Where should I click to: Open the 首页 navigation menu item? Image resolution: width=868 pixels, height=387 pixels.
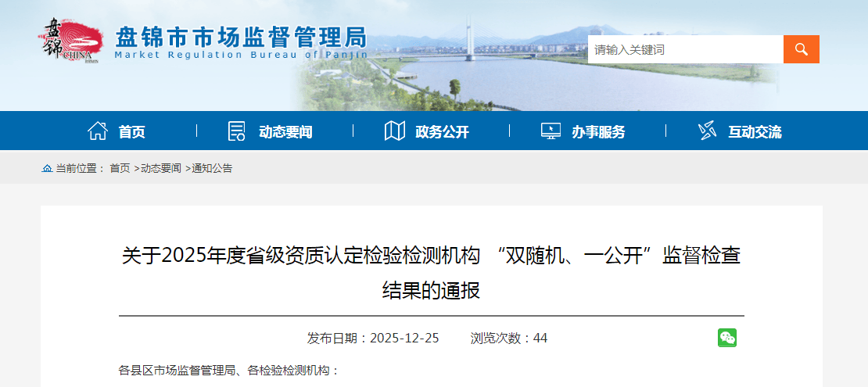pos(131,132)
